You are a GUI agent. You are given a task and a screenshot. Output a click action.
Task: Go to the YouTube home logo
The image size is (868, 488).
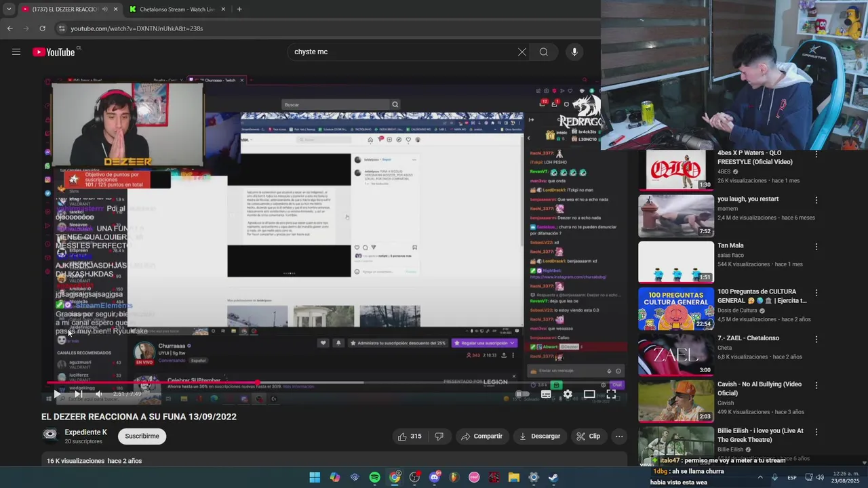[54, 52]
